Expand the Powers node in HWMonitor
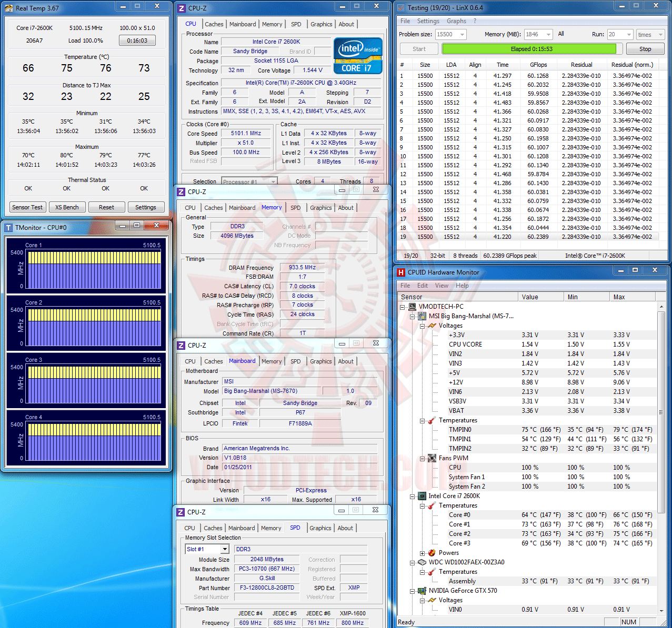672x628 pixels. pyautogui.click(x=423, y=553)
